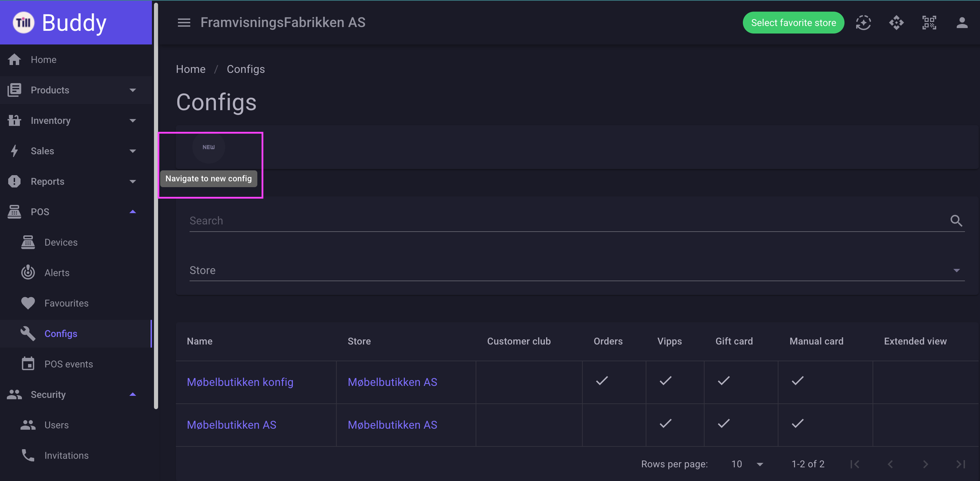Expand the Products sidebar section
Viewport: 980px width, 481px height.
(76, 90)
